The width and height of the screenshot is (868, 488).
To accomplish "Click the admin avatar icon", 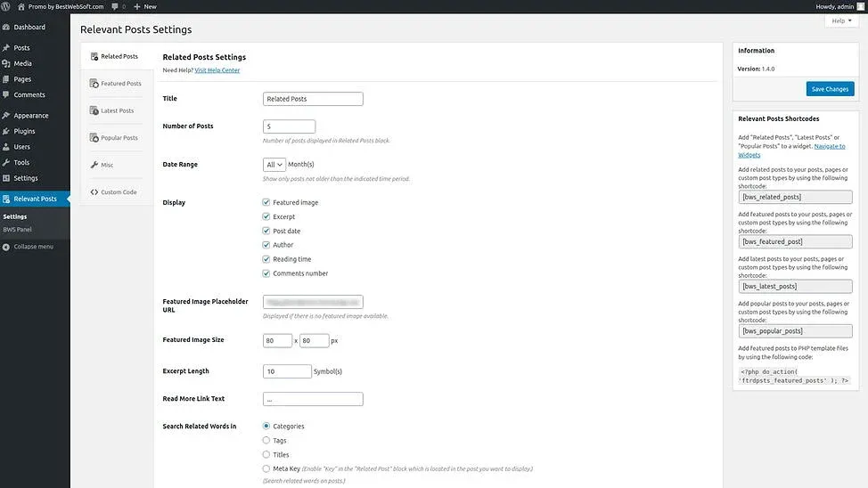I will pos(860,6).
